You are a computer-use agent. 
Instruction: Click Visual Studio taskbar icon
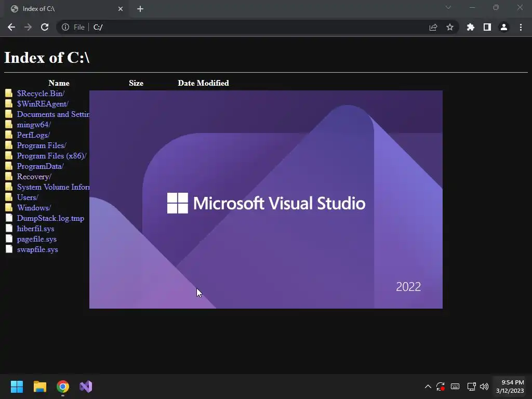(x=86, y=387)
